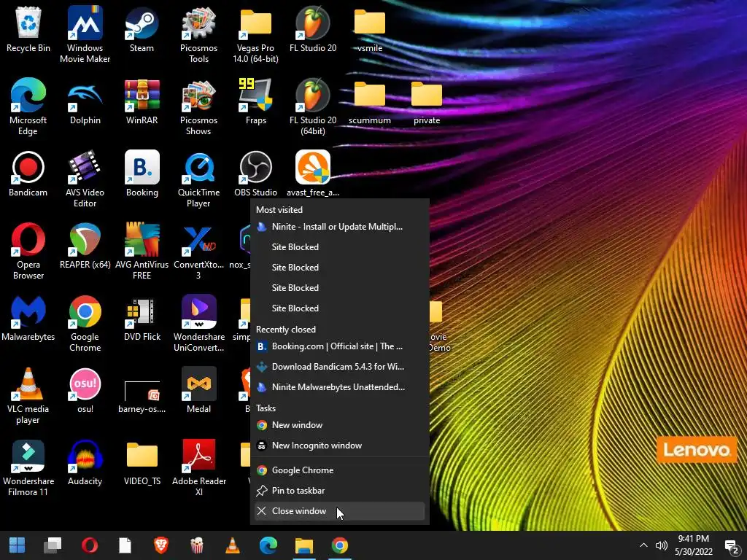Click the Booking desktop shortcut

click(x=142, y=174)
